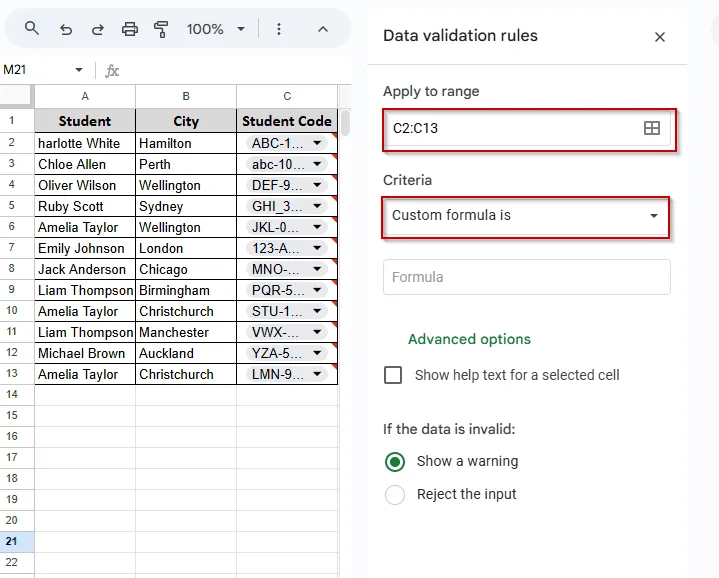Click the select data range grid icon
This screenshot has height=578, width=719.
(x=652, y=128)
